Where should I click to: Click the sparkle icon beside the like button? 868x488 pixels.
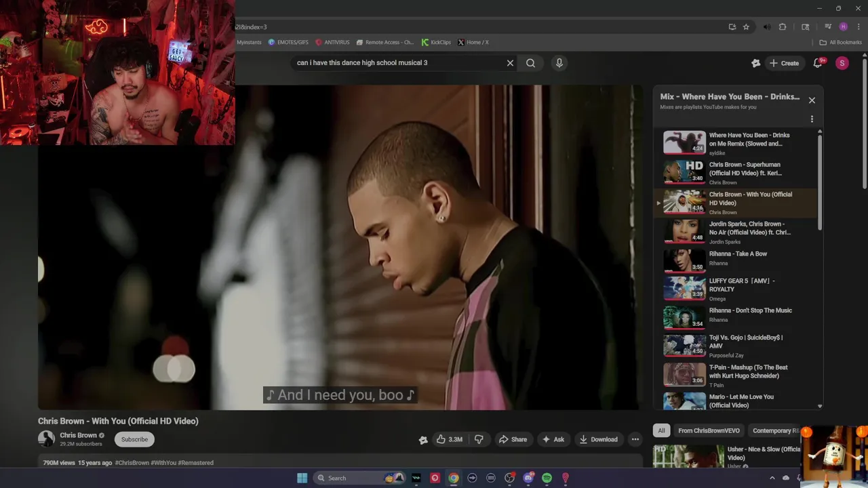tap(423, 440)
